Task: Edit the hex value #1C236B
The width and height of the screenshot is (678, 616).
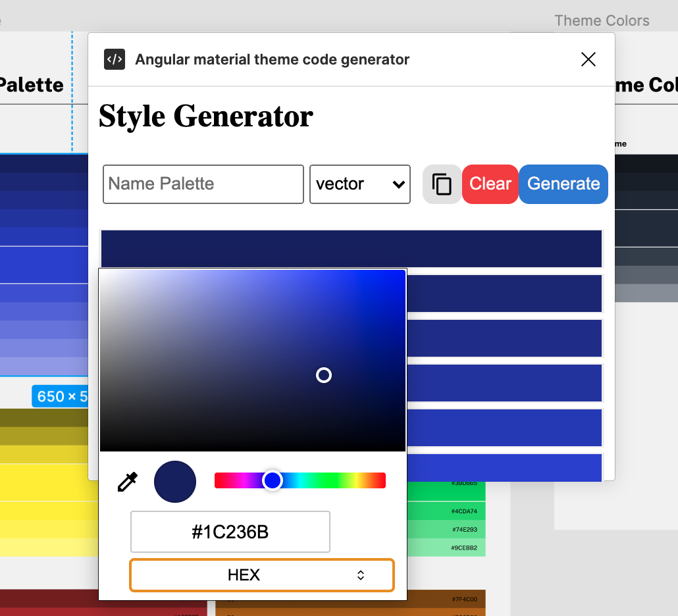Action: [x=230, y=532]
